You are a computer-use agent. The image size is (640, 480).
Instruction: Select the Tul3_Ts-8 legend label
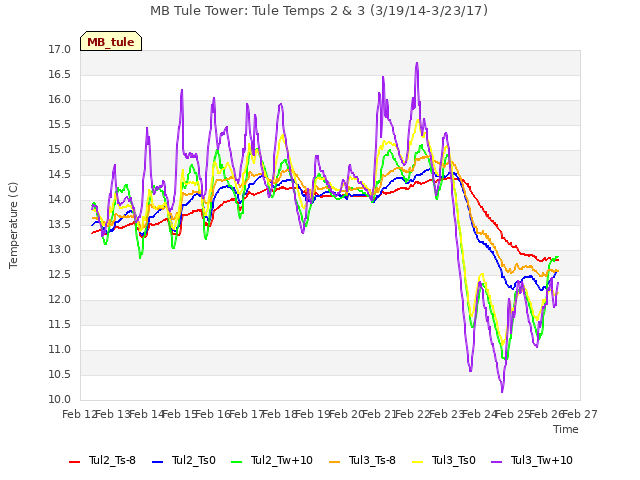(x=372, y=460)
